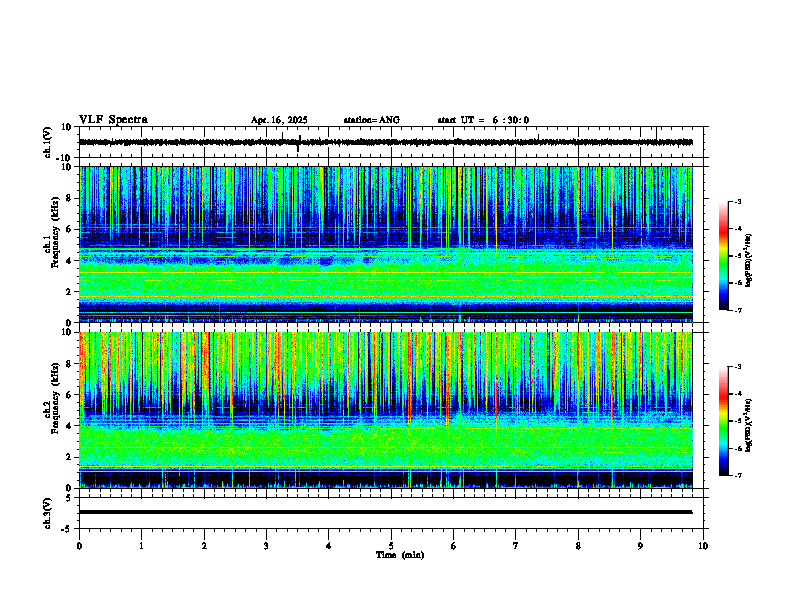Click the 'start UT = 6:30:0' label

click(483, 120)
